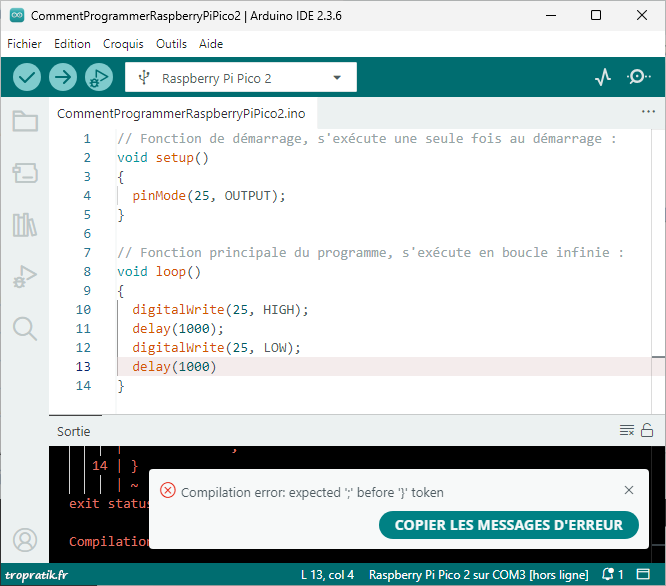Open the Aide menu
This screenshot has height=586, width=666.
pyautogui.click(x=211, y=44)
